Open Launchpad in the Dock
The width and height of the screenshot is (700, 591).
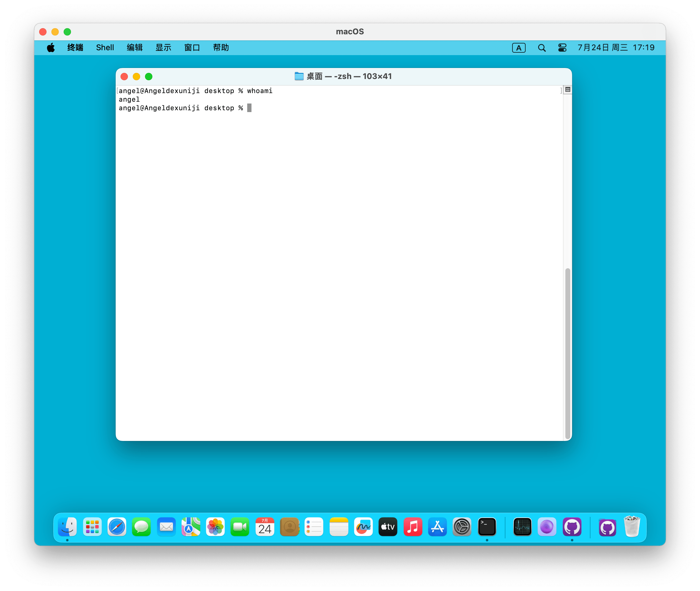92,527
